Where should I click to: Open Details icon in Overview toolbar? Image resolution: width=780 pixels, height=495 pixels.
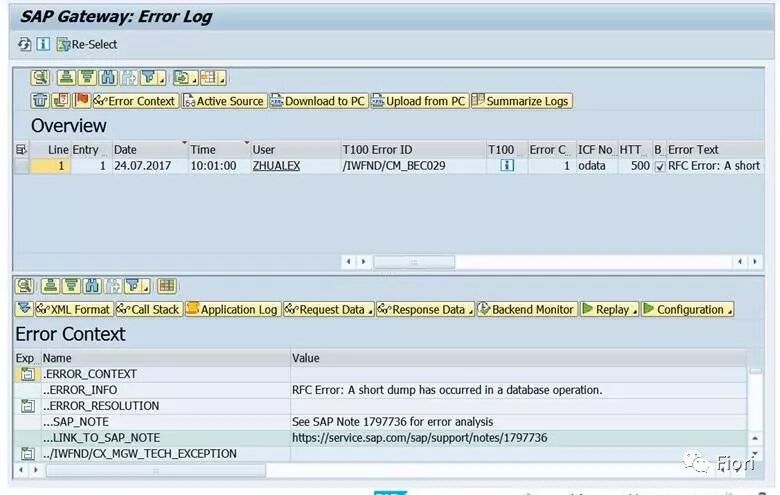[x=40, y=78]
